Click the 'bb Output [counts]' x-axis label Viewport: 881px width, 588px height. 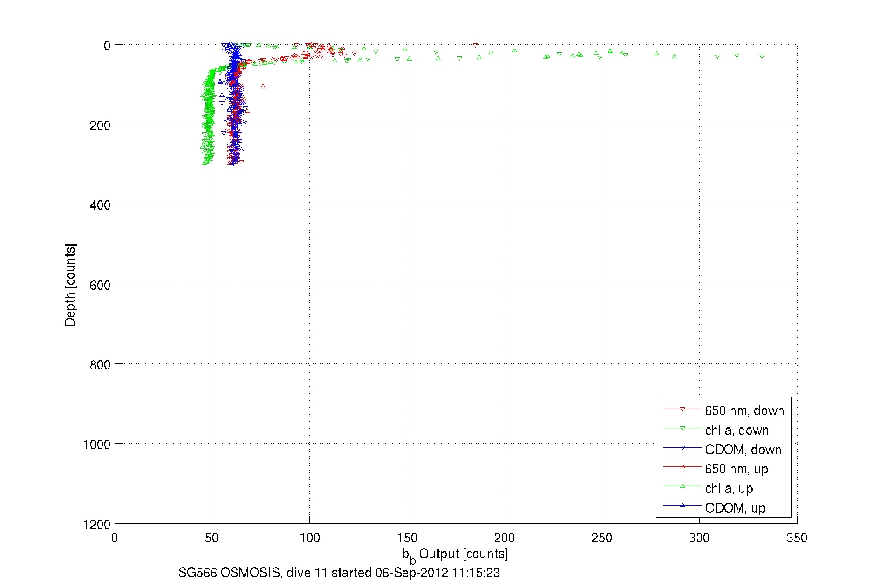[455, 555]
